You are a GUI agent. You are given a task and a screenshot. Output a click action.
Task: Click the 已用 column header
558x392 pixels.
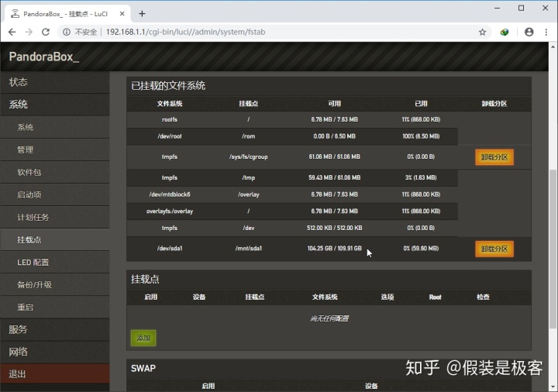point(421,104)
